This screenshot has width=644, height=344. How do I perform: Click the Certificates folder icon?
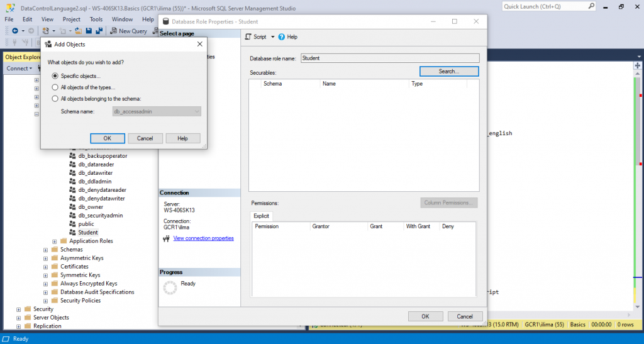click(55, 267)
